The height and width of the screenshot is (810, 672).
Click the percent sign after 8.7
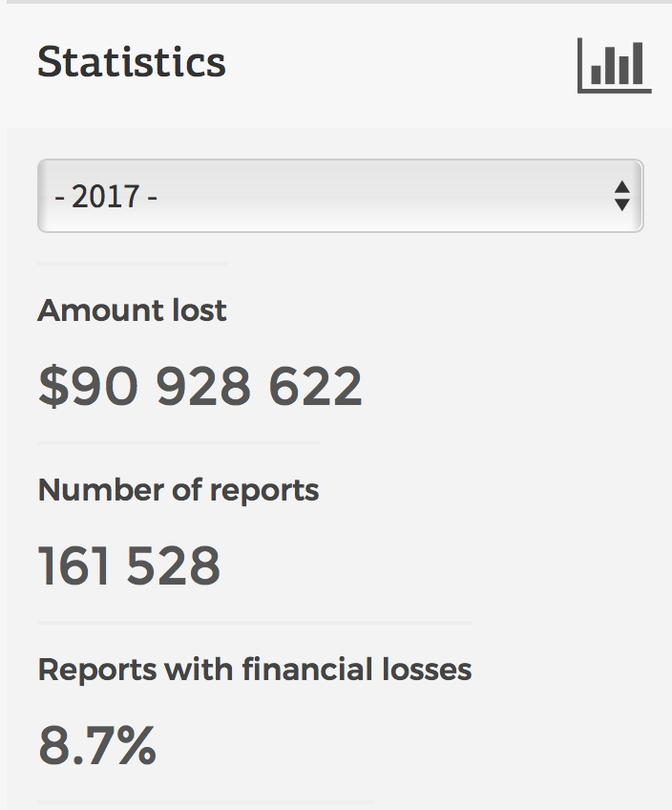tap(135, 746)
